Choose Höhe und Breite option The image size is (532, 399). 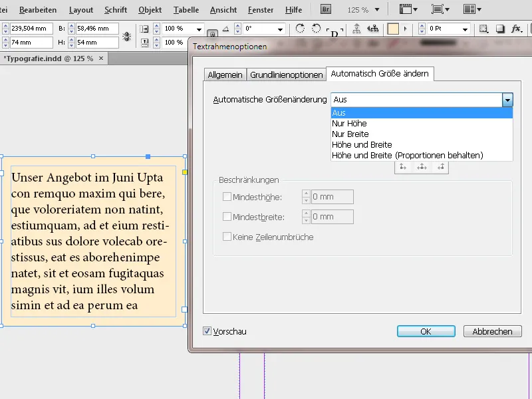[x=422, y=144]
